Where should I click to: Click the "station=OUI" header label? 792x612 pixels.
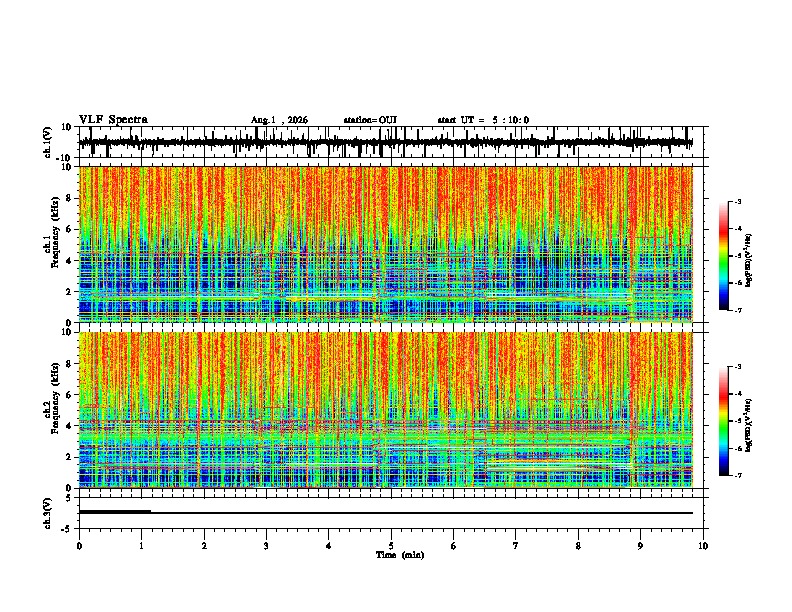(x=370, y=120)
